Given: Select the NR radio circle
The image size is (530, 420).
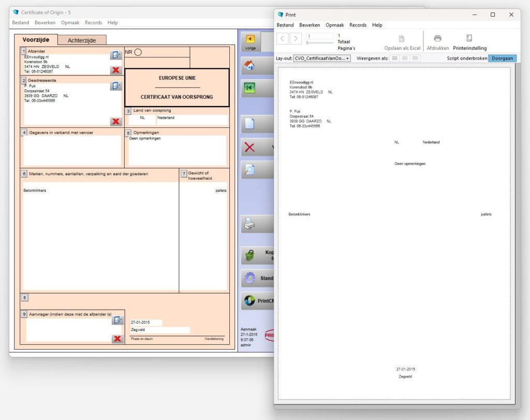Looking at the screenshot, I should point(138,52).
